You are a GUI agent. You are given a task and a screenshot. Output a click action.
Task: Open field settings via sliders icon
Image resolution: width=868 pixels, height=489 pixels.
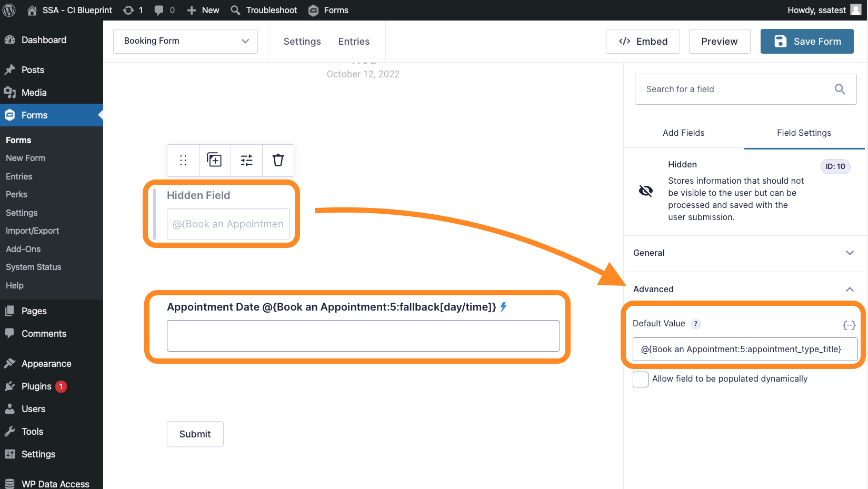coord(246,161)
